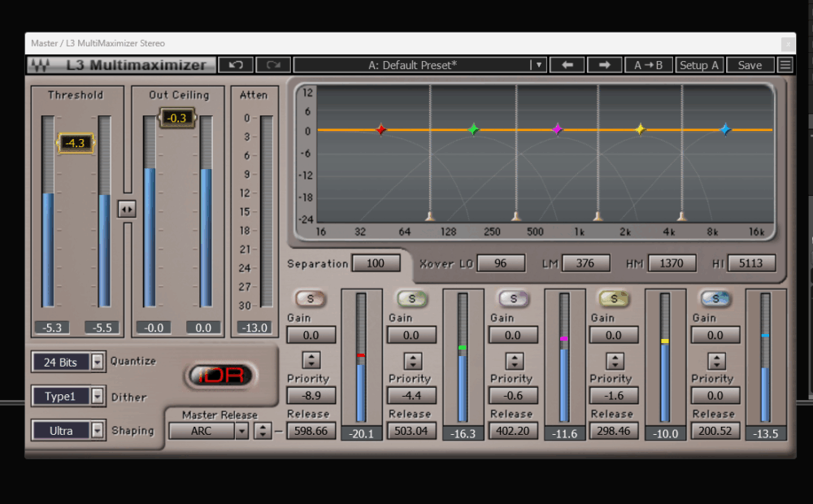
Task: Click the red band node on graph
Action: click(381, 129)
